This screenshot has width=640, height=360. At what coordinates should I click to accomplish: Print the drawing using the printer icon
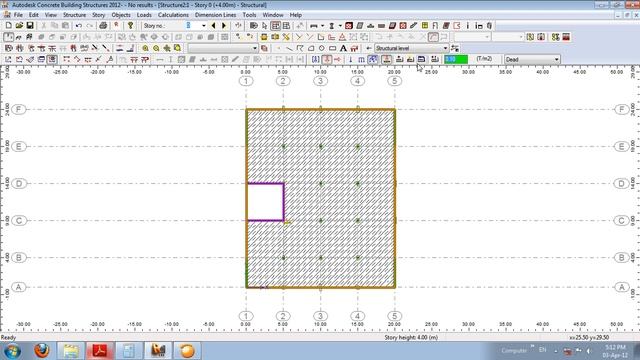click(103, 26)
